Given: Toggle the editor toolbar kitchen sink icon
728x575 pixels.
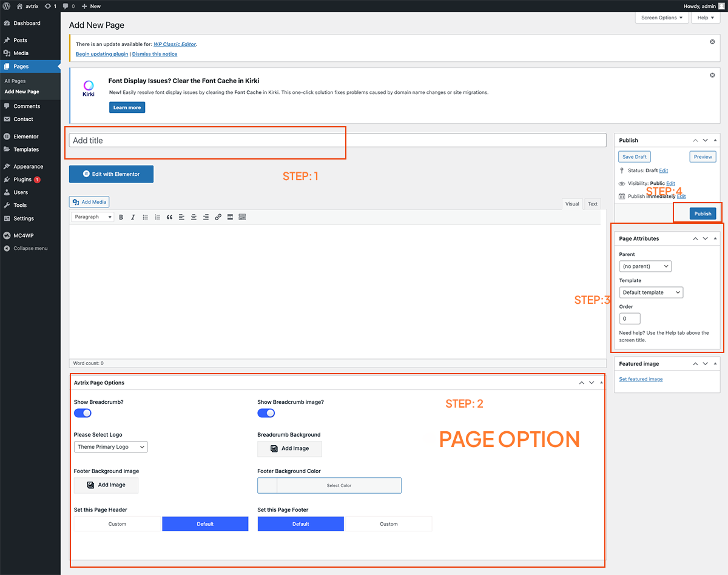Looking at the screenshot, I should point(242,217).
